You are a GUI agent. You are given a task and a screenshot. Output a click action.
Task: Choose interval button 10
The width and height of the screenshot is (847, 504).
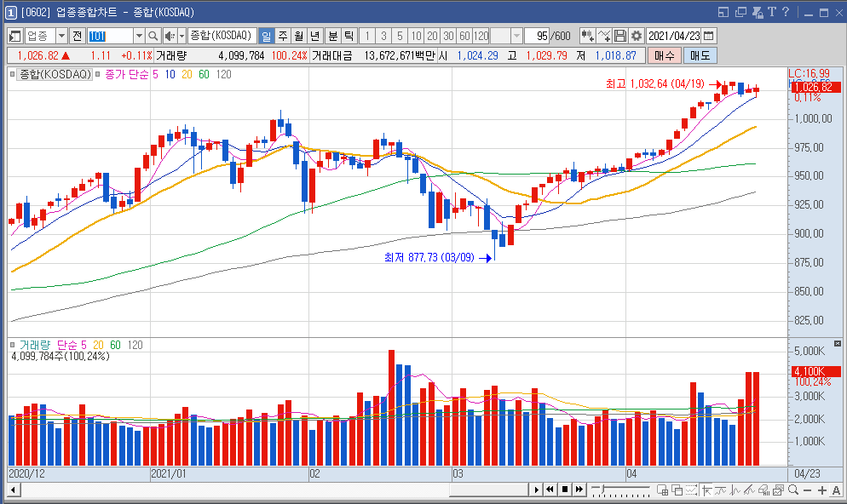(416, 36)
